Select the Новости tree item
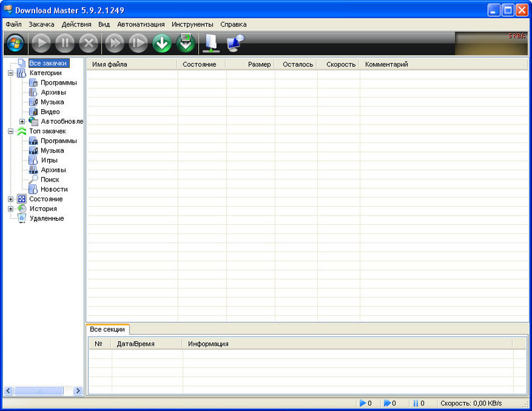Image resolution: width=532 pixels, height=411 pixels. pos(54,189)
